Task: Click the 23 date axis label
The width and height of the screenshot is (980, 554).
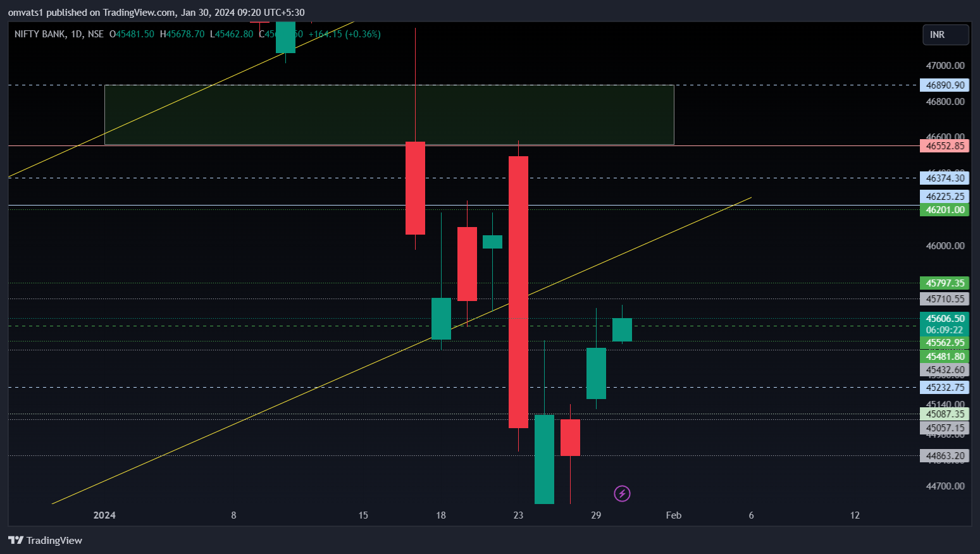Action: point(518,515)
